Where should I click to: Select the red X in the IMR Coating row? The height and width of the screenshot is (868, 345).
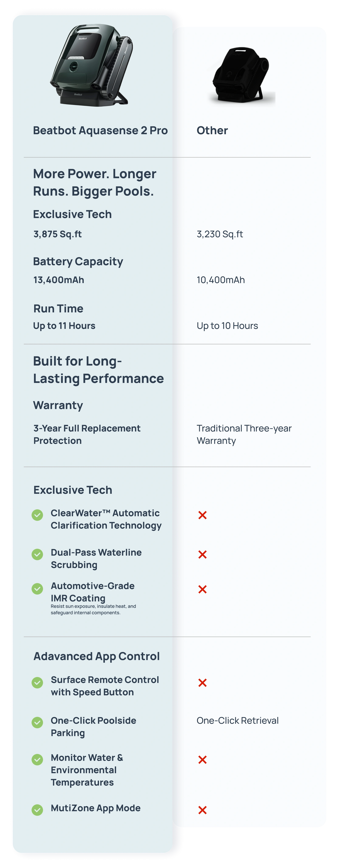[202, 589]
